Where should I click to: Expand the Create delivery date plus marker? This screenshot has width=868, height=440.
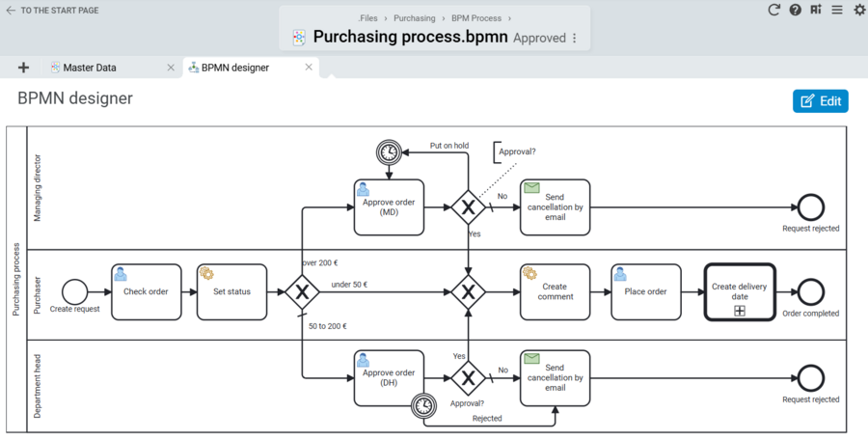[x=740, y=311]
